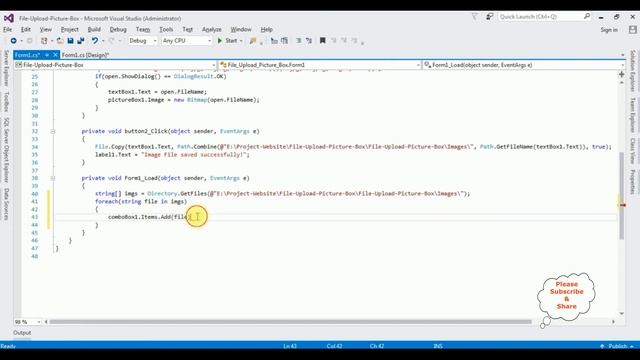
Task: Click the Sign in link
Action: (609, 30)
